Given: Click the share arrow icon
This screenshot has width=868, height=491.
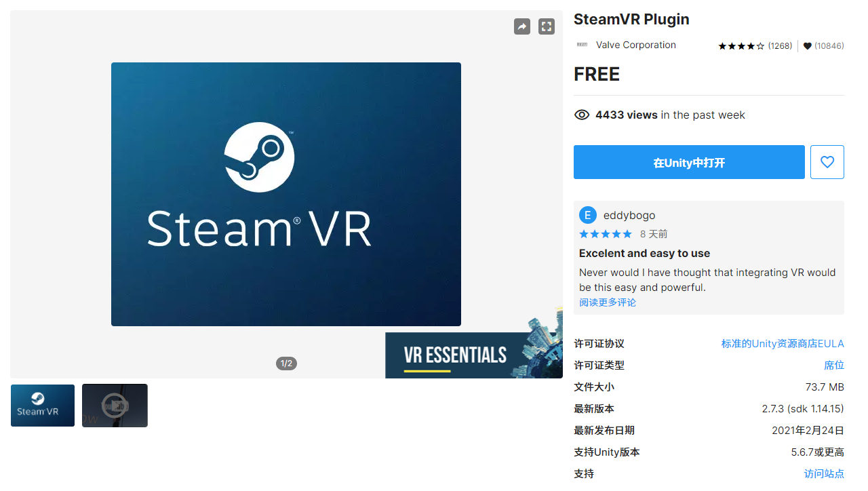Looking at the screenshot, I should click(x=522, y=26).
